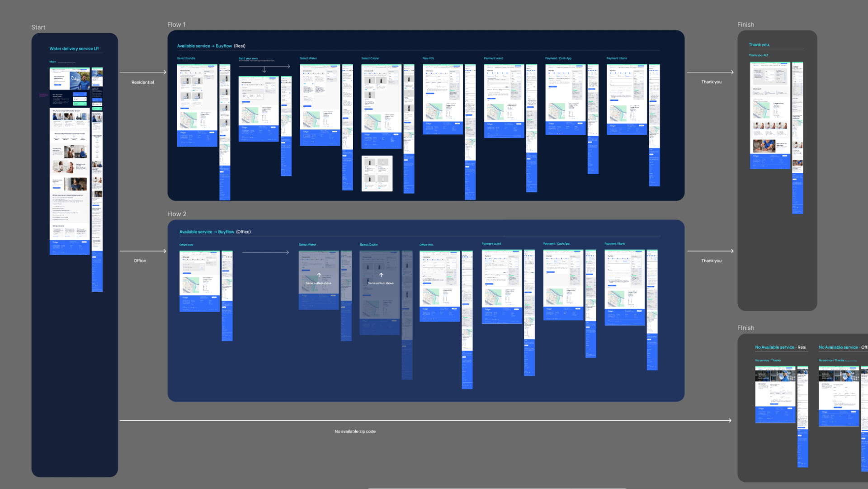The width and height of the screenshot is (868, 489).
Task: Click the arrow pointing to Office flow
Action: 143,251
